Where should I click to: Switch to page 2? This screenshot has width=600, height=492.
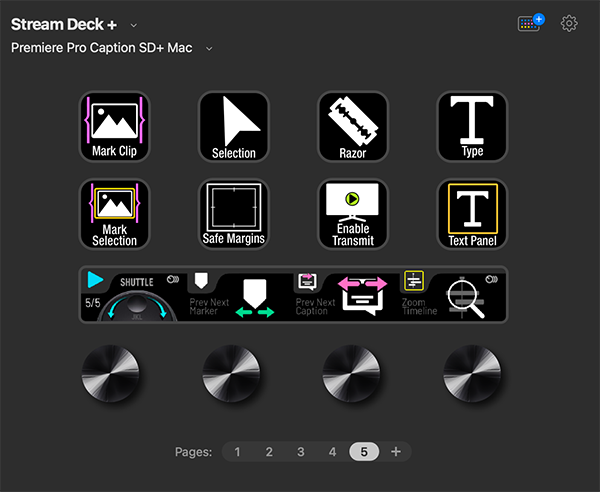[x=269, y=452]
